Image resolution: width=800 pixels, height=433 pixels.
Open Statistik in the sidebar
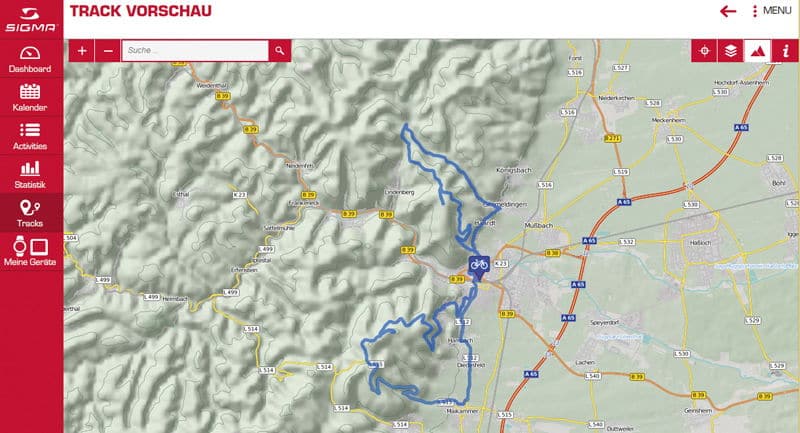coord(30,175)
